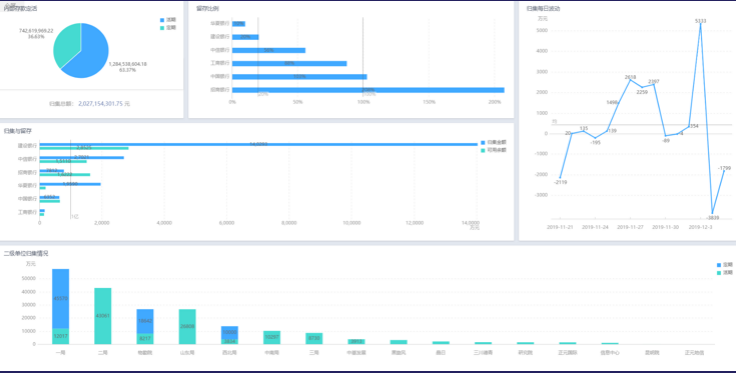Toggle the 活期 legend in the pie chart
The width and height of the screenshot is (736, 373).
click(168, 20)
